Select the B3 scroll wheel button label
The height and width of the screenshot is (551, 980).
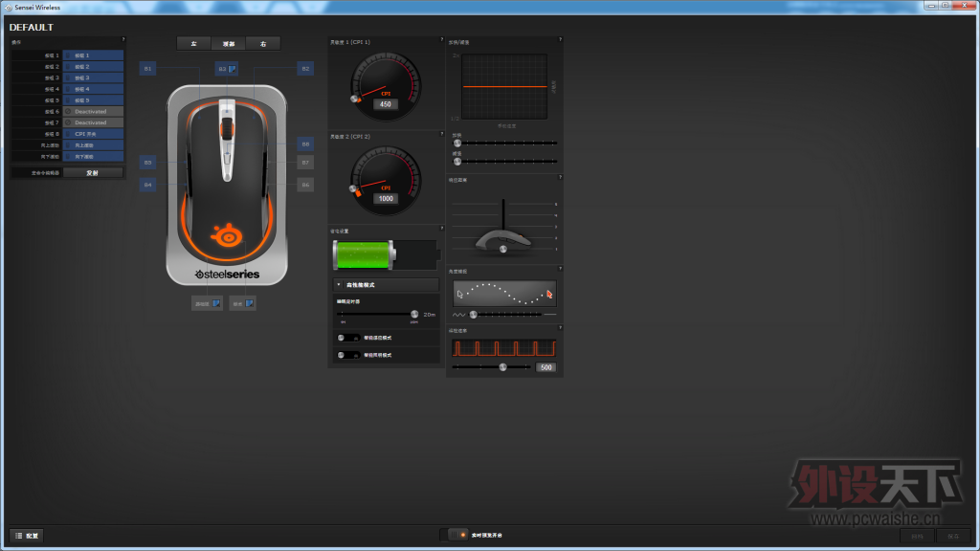[226, 69]
